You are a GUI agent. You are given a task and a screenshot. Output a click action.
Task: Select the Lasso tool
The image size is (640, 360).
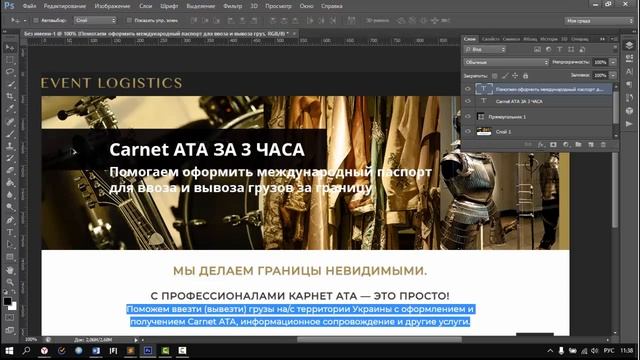(x=10, y=72)
